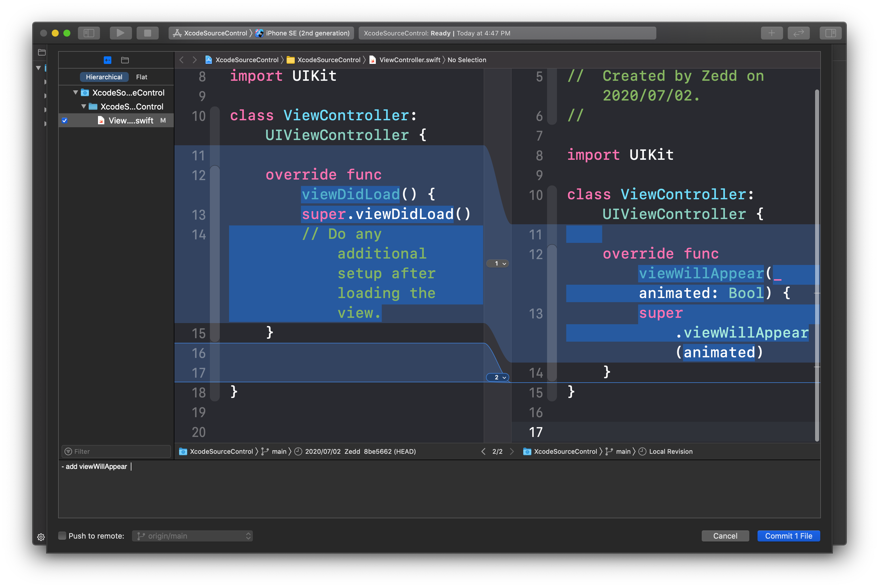
Task: Click line number 14 in the left pane
Action: [199, 235]
